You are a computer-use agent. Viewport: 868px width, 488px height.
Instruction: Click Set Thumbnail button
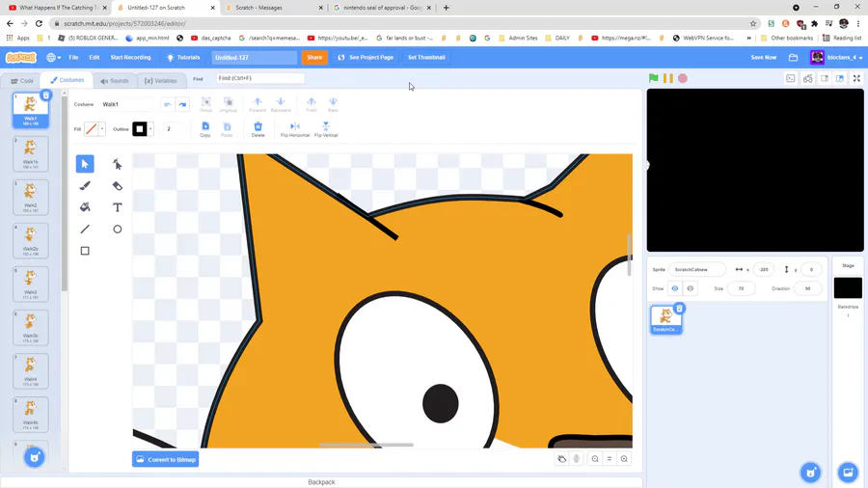click(426, 58)
